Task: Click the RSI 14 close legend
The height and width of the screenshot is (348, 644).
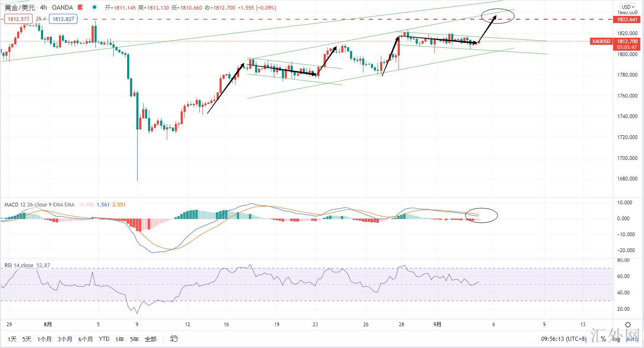Action: [x=19, y=265]
